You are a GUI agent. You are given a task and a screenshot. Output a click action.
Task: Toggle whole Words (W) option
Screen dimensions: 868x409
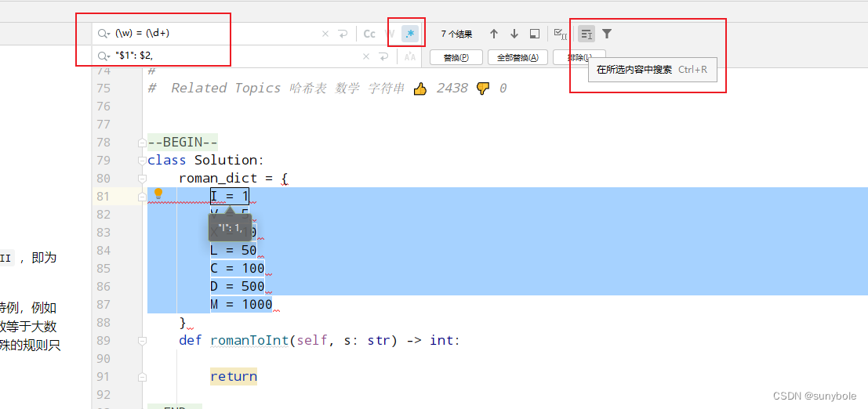(x=390, y=34)
